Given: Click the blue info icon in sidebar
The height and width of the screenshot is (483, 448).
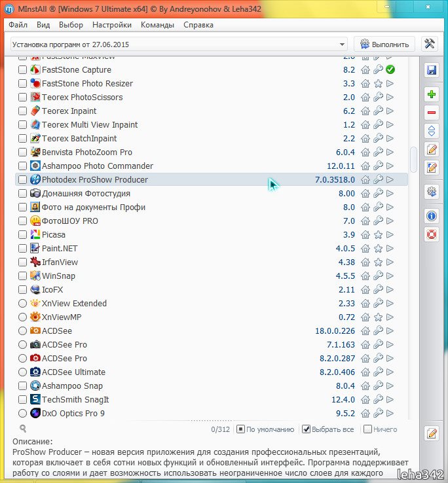Looking at the screenshot, I should pyautogui.click(x=432, y=216).
